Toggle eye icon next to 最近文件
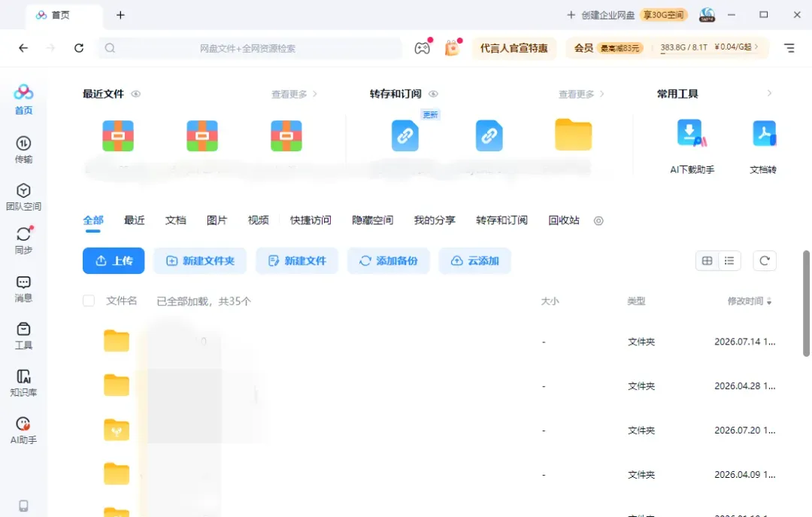The image size is (812, 517). pos(135,94)
